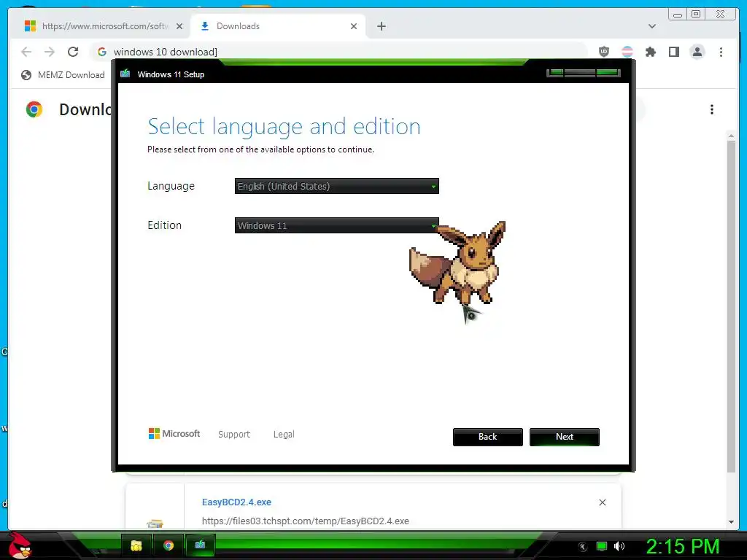Image resolution: width=747 pixels, height=560 pixels.
Task: Open the Edition dropdown showing Windows 11
Action: [337, 225]
